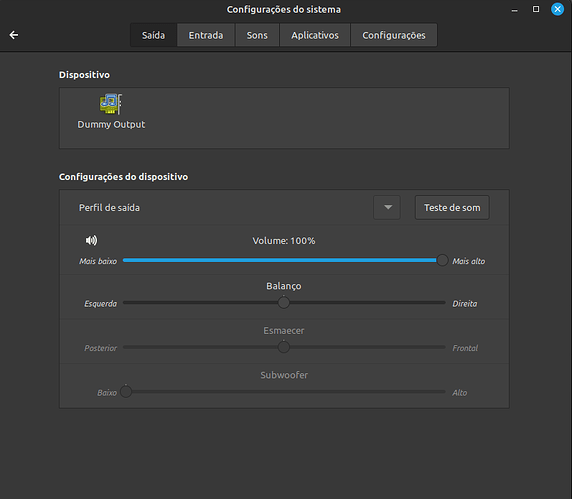Screen dimensions: 572x499
Task: Mute output via the speaker volume icon
Action: point(91,240)
